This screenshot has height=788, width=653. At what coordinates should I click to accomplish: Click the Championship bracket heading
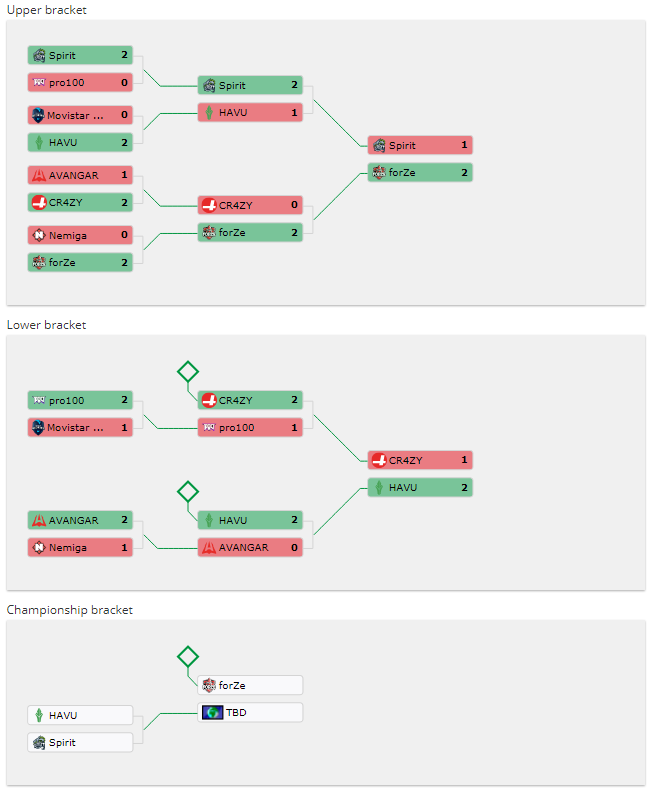tap(70, 610)
